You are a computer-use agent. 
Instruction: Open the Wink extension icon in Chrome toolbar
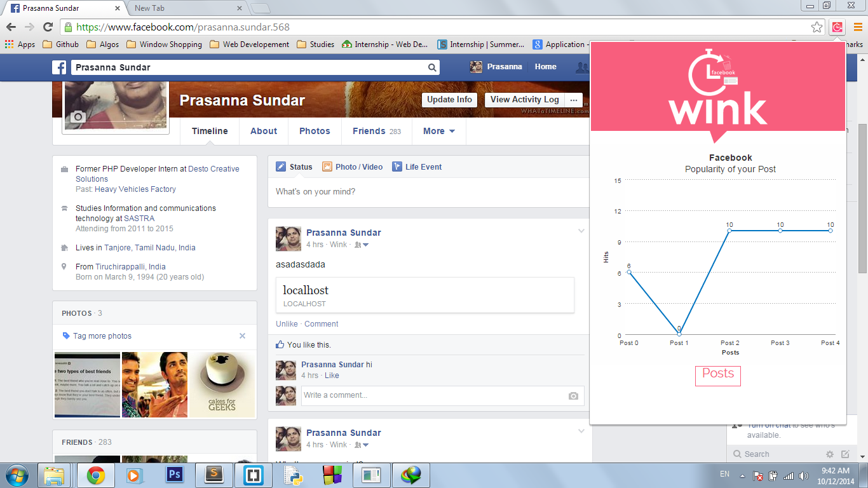click(837, 27)
